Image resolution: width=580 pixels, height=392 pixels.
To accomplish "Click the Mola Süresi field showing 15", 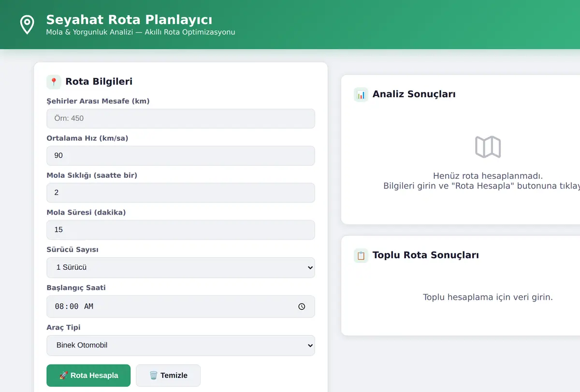I will pos(181,230).
